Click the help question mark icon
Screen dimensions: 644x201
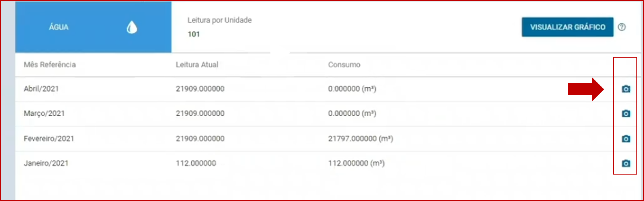pos(622,27)
